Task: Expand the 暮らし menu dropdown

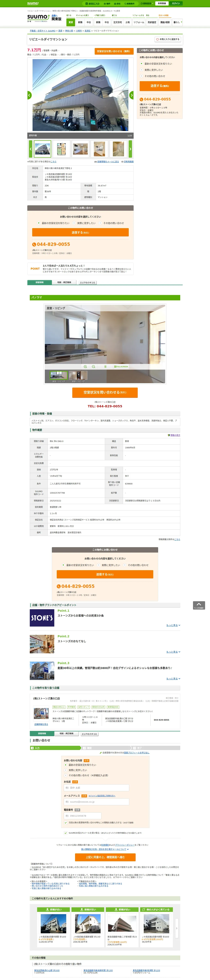Action: [x=178, y=22]
